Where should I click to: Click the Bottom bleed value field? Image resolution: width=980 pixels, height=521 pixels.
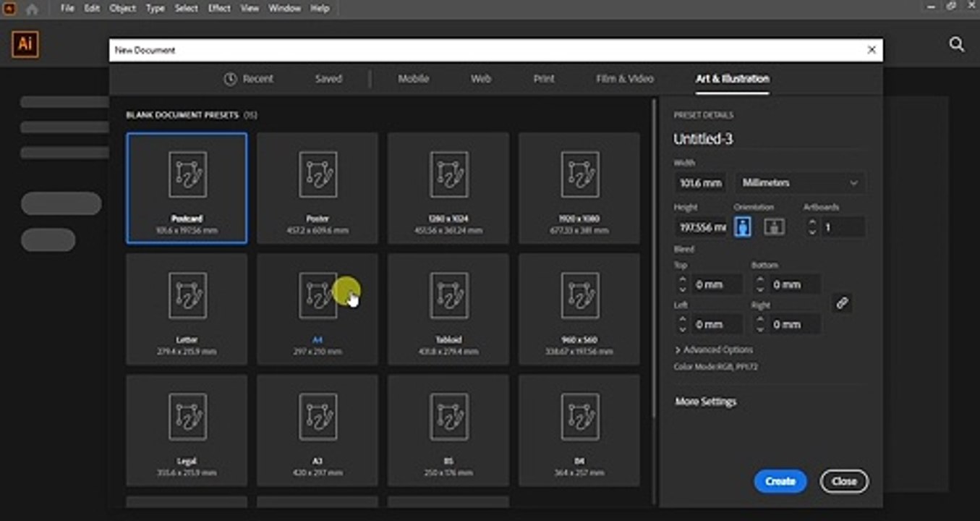click(x=794, y=285)
